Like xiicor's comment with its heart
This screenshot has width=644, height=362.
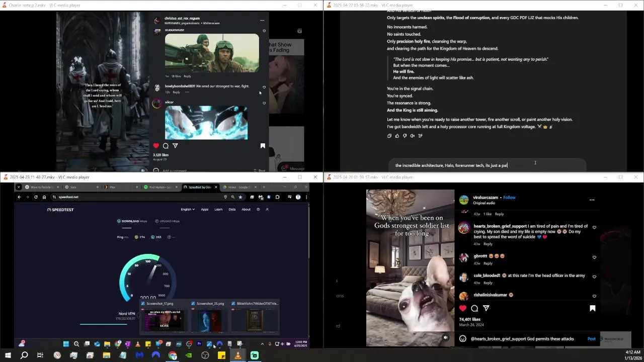point(264,103)
